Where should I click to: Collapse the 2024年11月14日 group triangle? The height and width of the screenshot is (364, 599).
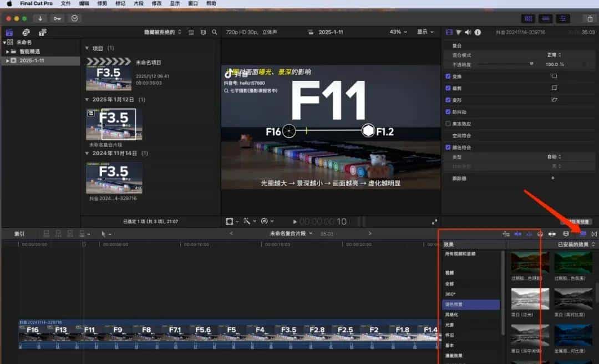(x=87, y=152)
